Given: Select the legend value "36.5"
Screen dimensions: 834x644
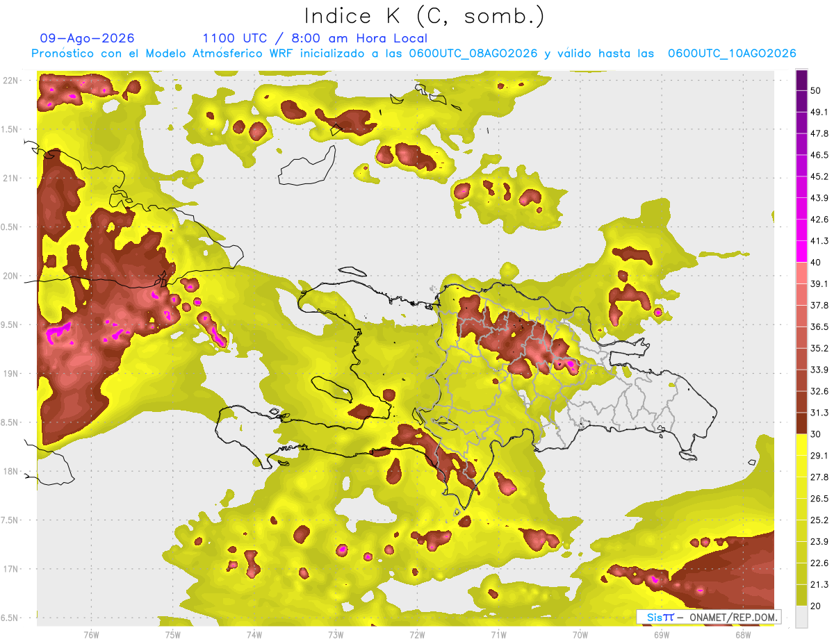Looking at the screenshot, I should (x=819, y=327).
